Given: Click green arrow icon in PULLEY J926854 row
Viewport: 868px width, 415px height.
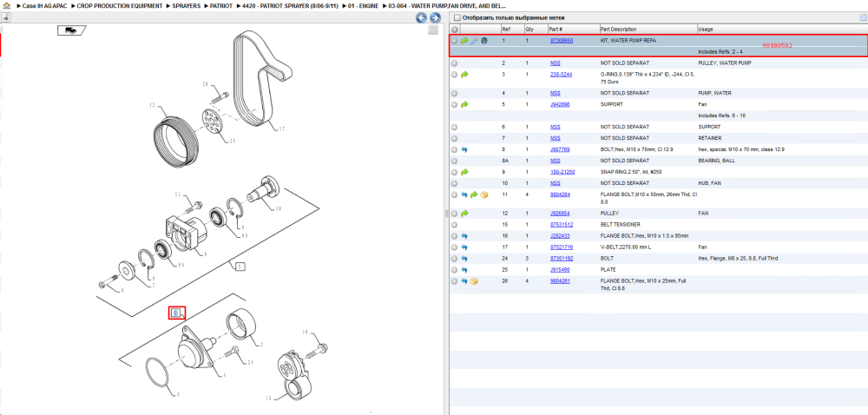Looking at the screenshot, I should pos(464,214).
